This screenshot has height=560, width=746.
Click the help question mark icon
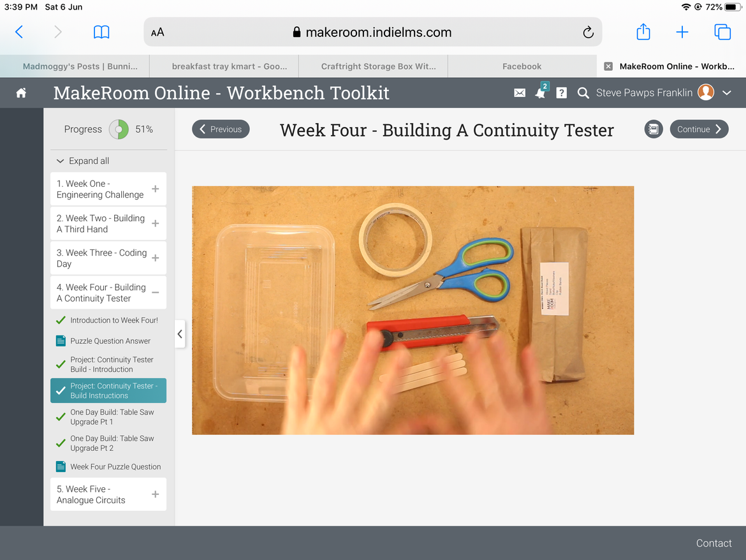(x=561, y=93)
